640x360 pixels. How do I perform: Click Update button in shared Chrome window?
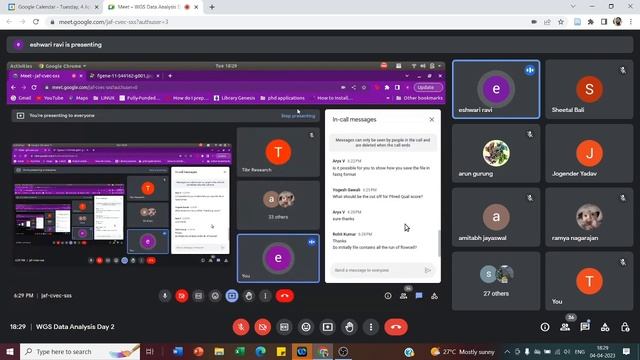(x=427, y=87)
